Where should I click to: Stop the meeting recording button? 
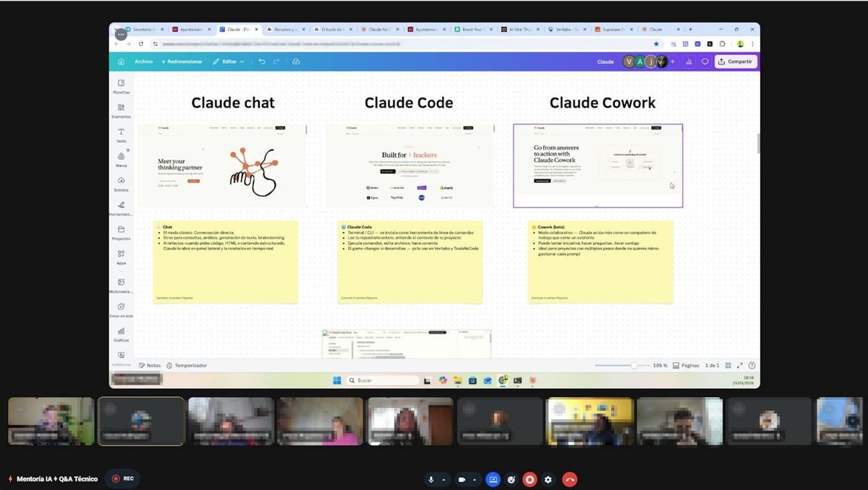pyautogui.click(x=529, y=479)
